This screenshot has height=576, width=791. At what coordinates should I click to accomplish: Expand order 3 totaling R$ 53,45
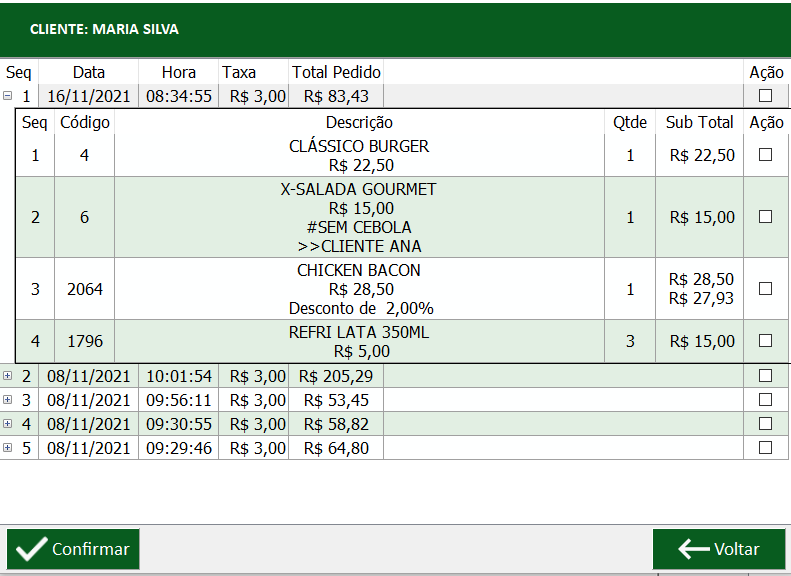[8, 400]
